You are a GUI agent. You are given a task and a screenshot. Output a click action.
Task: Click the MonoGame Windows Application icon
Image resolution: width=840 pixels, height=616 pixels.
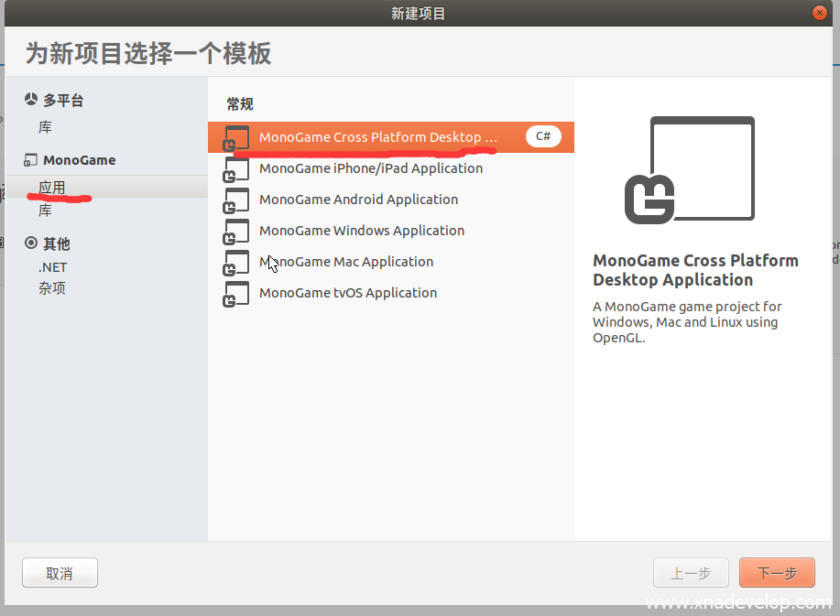click(x=237, y=231)
